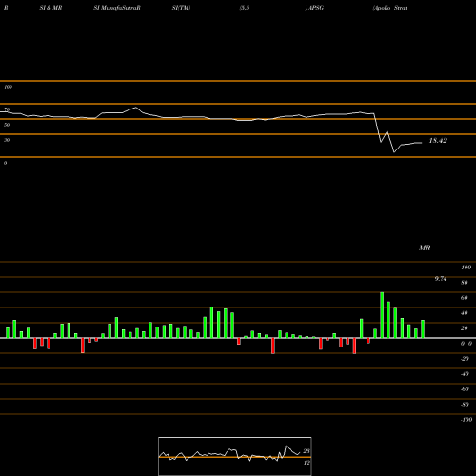The width and height of the screenshot is (476, 476).
Task: Click the RSI line's peak near level 70
Action: [136, 108]
